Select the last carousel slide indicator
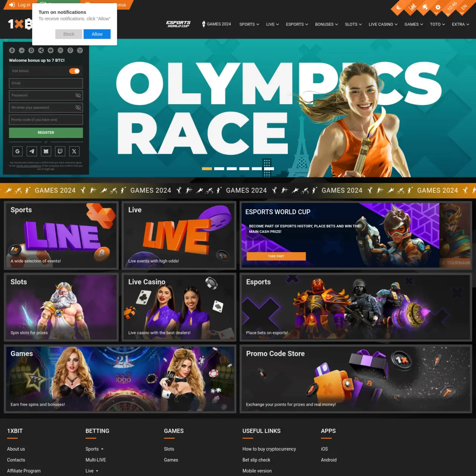476x476 pixels. pos(269,169)
